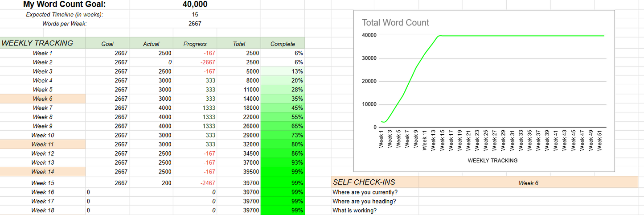Click the Week 4 Complete cell 20%

pyautogui.click(x=283, y=80)
